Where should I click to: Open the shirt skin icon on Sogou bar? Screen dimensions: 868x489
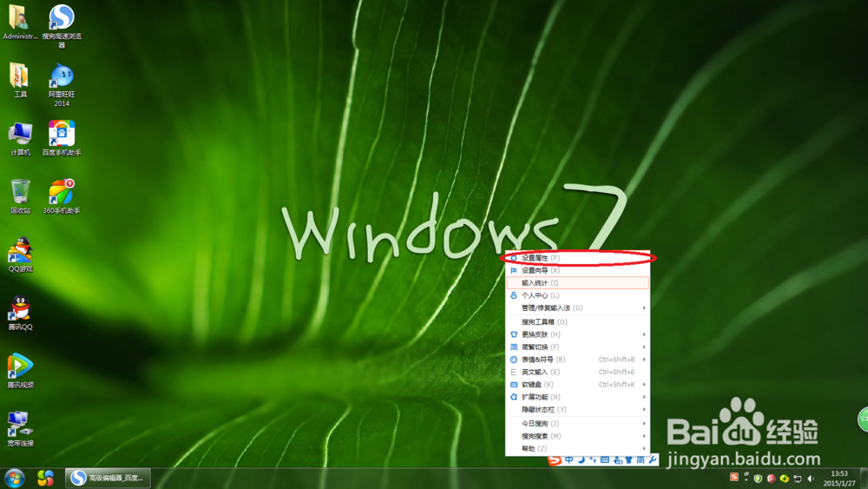(x=628, y=459)
